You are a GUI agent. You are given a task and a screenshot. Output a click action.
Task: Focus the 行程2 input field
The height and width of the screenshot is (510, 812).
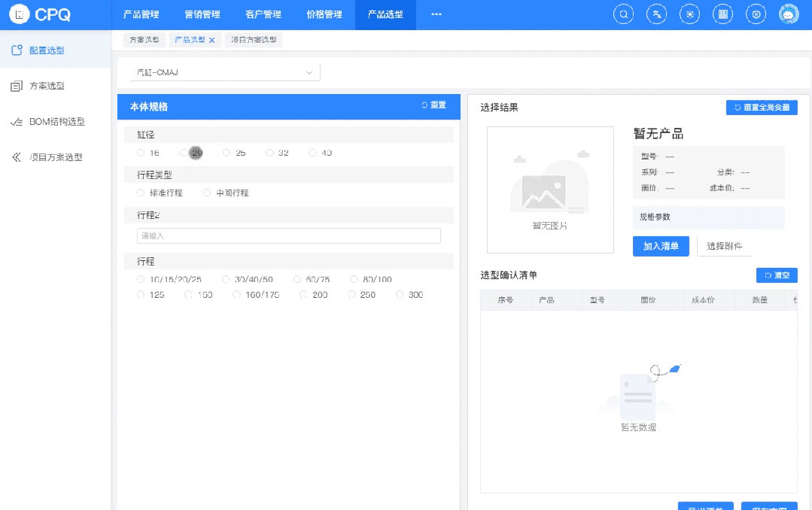point(289,235)
